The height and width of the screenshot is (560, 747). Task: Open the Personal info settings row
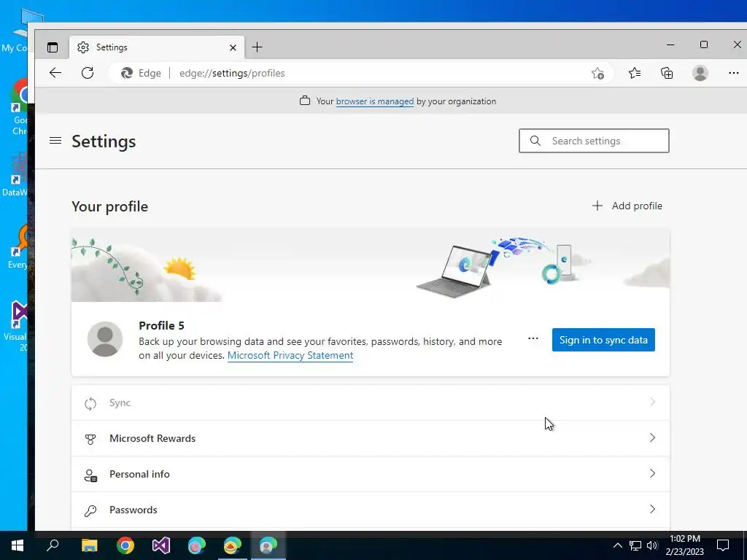click(x=370, y=474)
